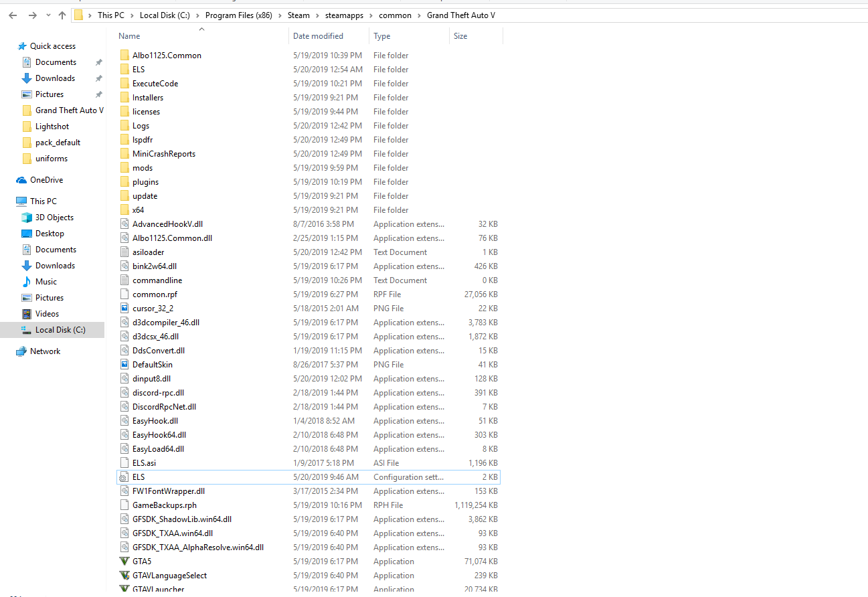Select the GFSDK_TXAA_AlphaResolve.win64.dll file name
This screenshot has height=597, width=868.
(198, 547)
